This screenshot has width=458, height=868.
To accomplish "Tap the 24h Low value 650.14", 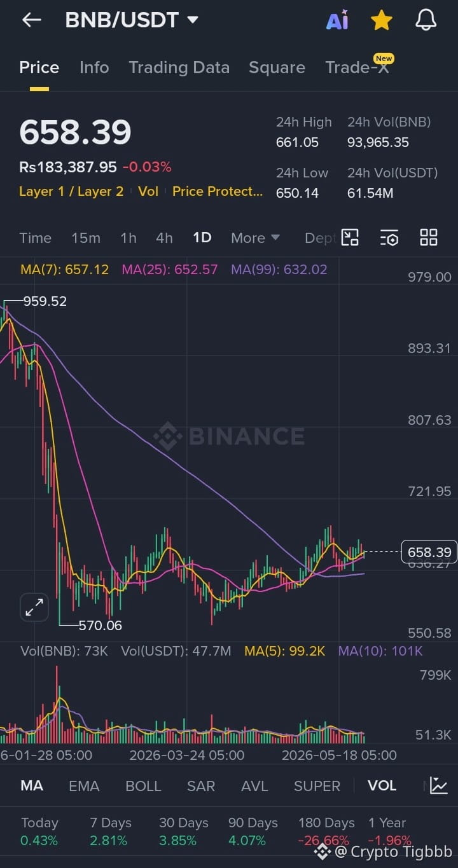I will tap(297, 193).
